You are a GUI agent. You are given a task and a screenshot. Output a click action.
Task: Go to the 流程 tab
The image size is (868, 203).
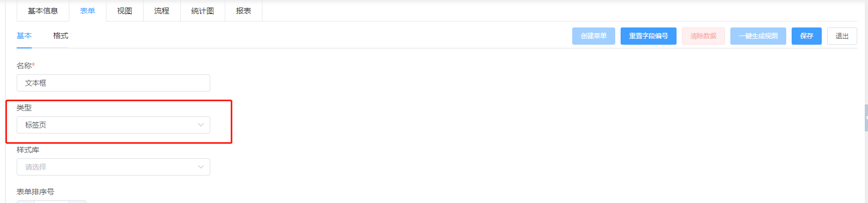[162, 11]
